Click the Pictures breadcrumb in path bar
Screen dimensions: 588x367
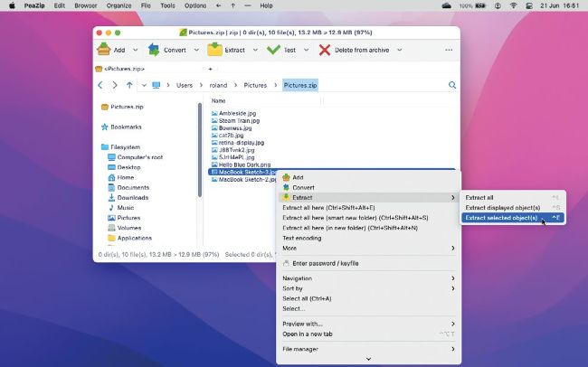[x=255, y=85]
